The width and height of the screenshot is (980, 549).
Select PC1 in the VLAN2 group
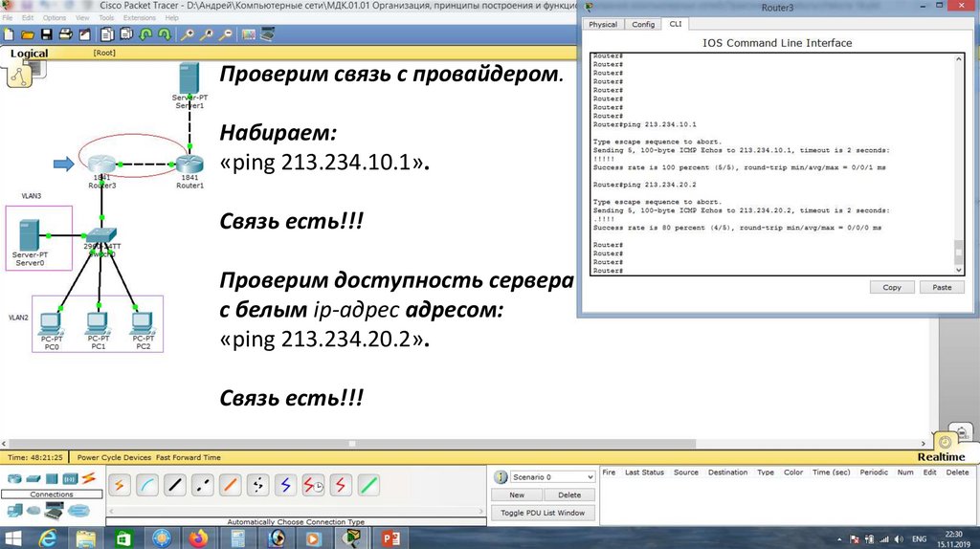[98, 323]
